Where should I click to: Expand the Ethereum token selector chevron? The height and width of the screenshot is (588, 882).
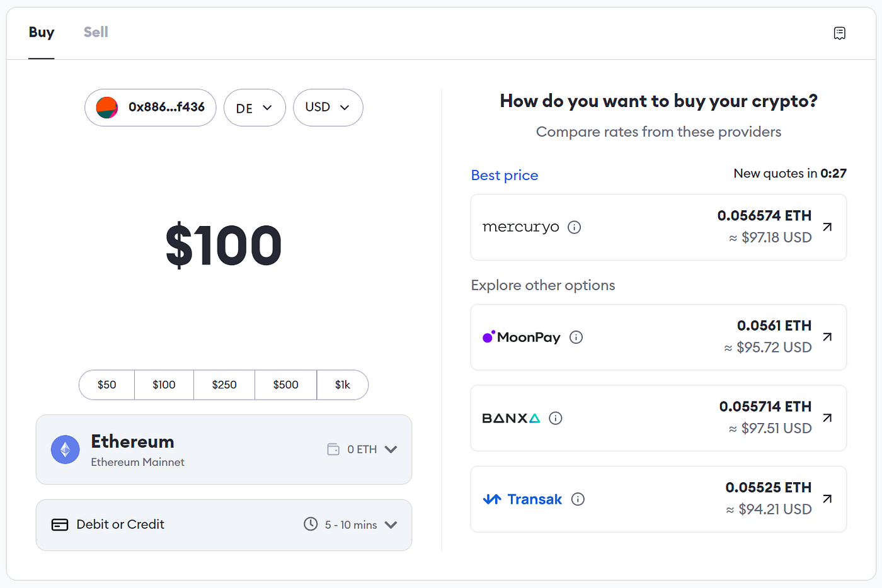click(391, 449)
